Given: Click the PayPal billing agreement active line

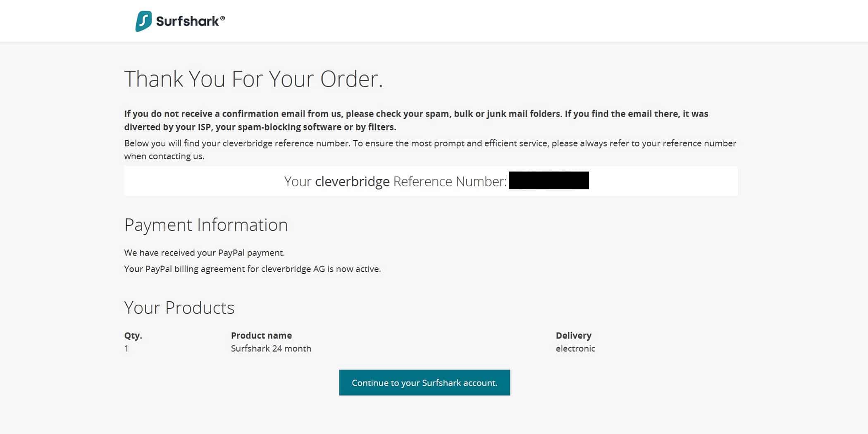Looking at the screenshot, I should pos(252,269).
